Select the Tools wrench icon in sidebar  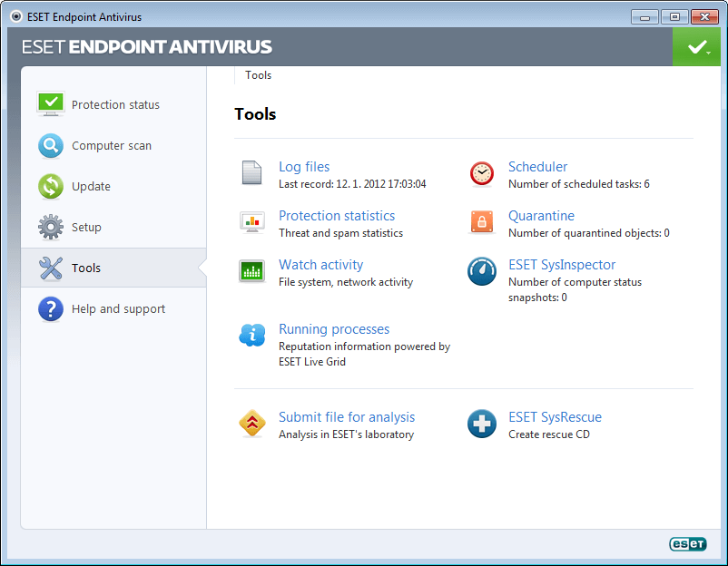click(51, 268)
